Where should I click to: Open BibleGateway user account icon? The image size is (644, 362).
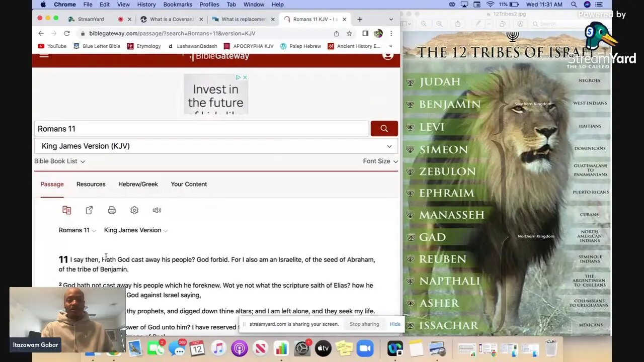pos(387,55)
